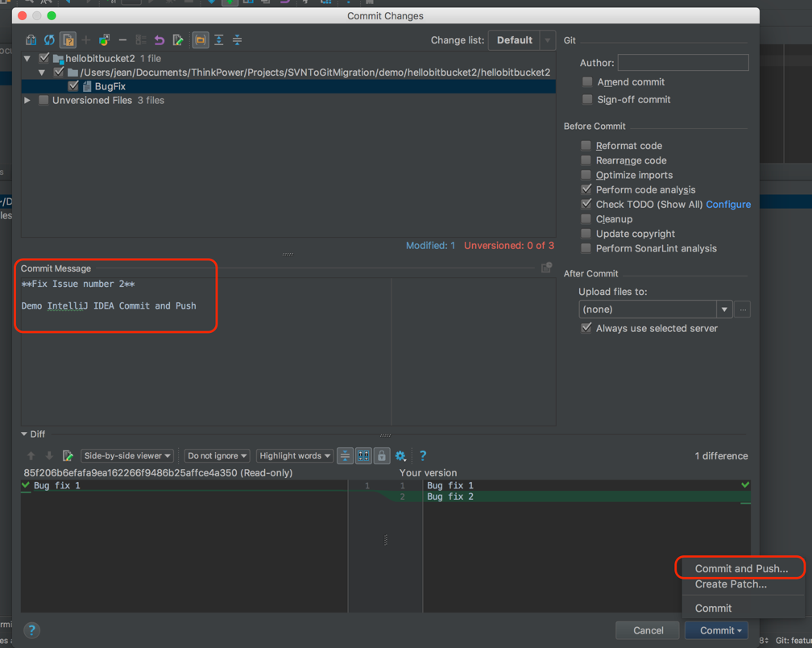Choose Create Patch... from menu
The image size is (812, 648).
click(731, 584)
